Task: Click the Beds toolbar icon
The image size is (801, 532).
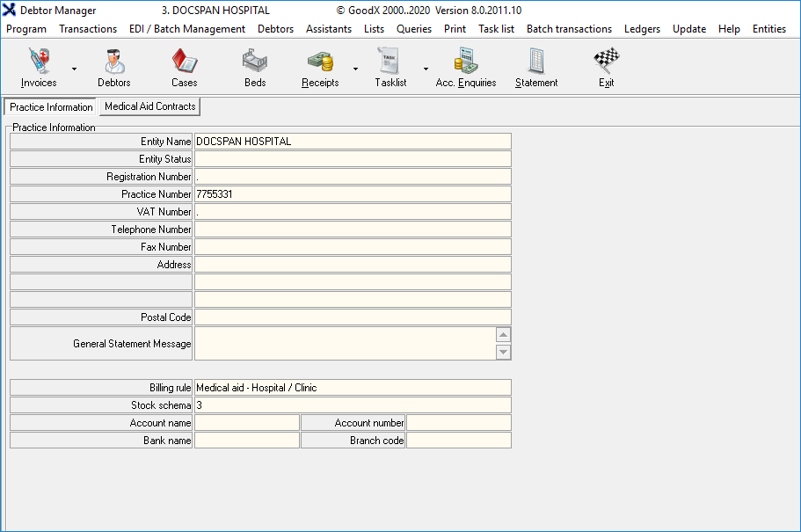Action: click(255, 68)
